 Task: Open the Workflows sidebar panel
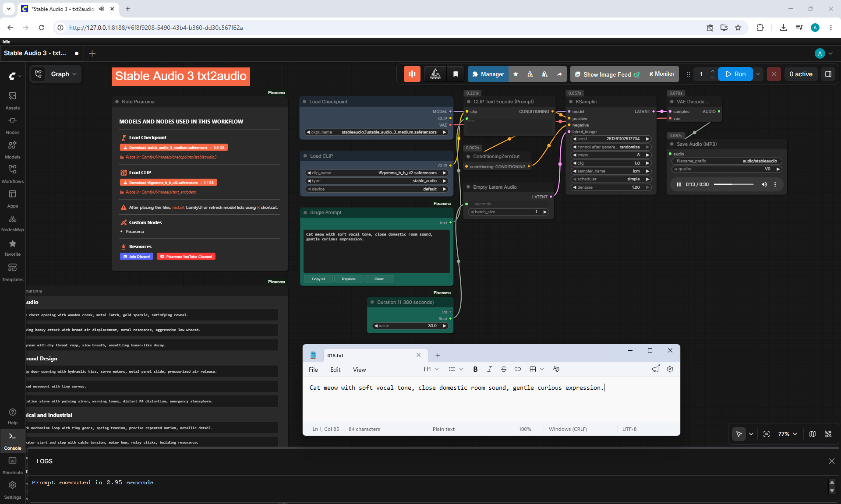point(12,174)
